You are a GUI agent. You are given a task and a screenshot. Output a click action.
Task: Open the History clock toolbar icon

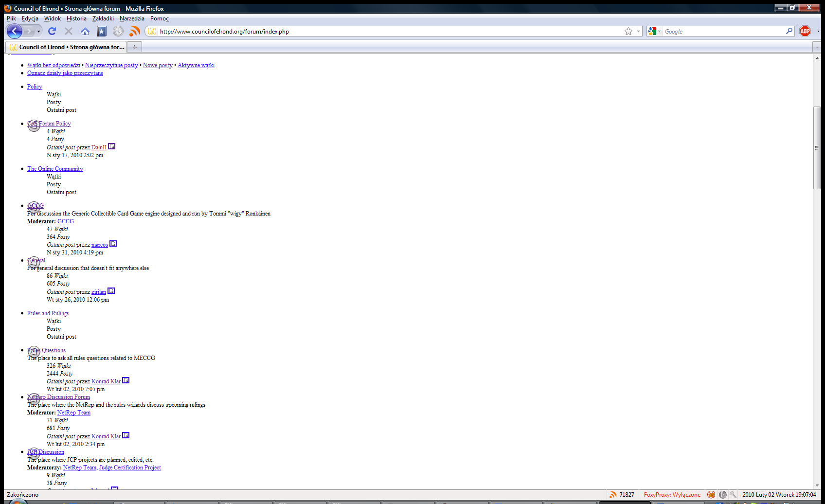pos(118,31)
